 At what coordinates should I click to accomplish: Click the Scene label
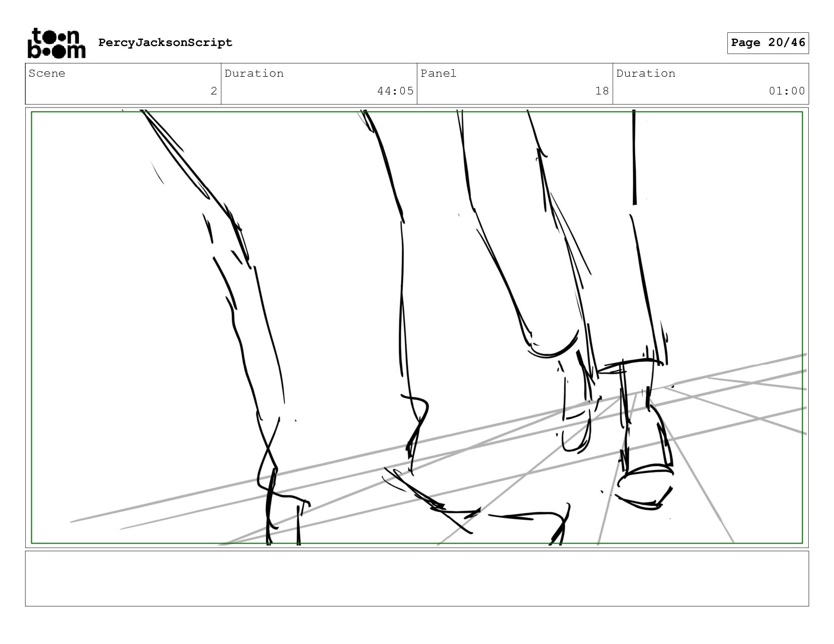click(47, 73)
